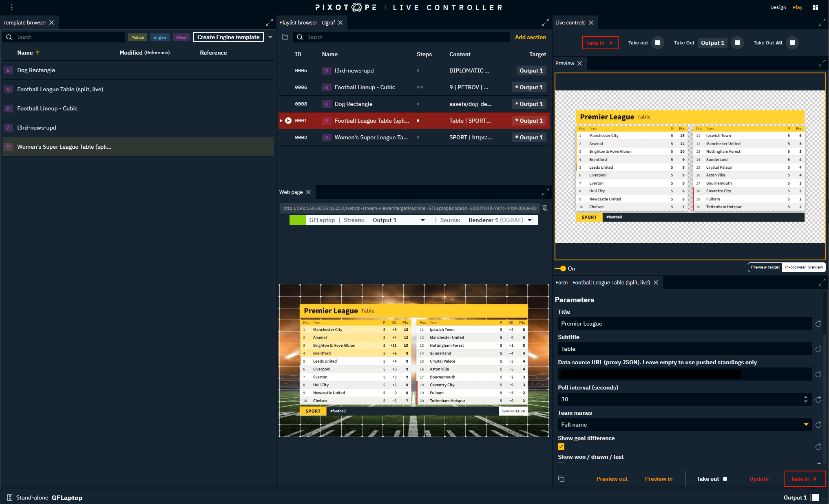Adjust the Poll interval stepper arrows

pyautogui.click(x=805, y=399)
